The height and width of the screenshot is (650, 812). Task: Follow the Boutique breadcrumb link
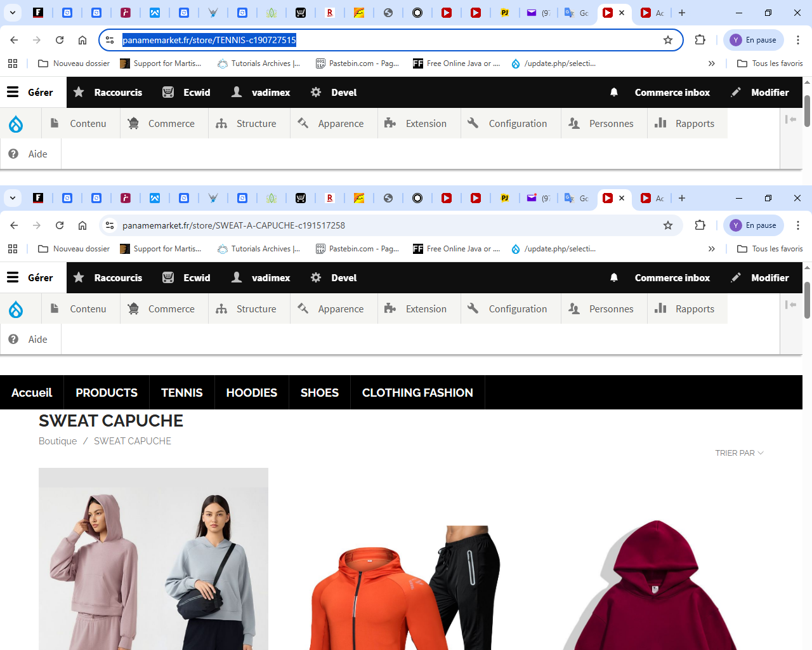[58, 441]
